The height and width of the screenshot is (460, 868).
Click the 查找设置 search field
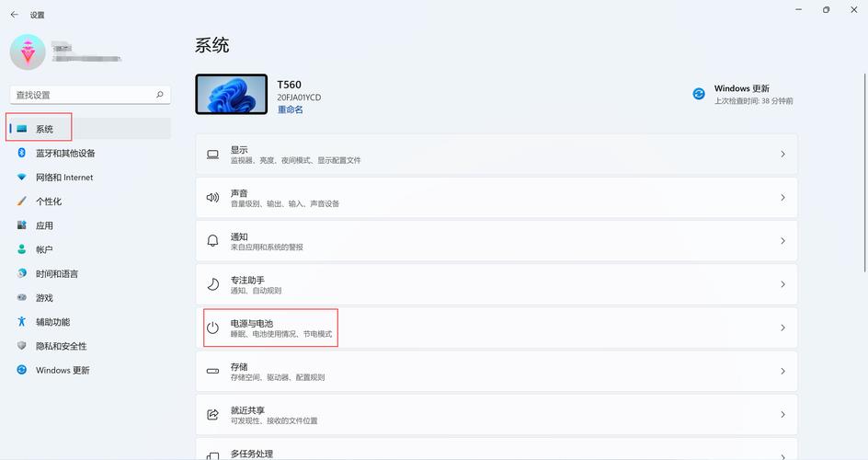tap(90, 95)
